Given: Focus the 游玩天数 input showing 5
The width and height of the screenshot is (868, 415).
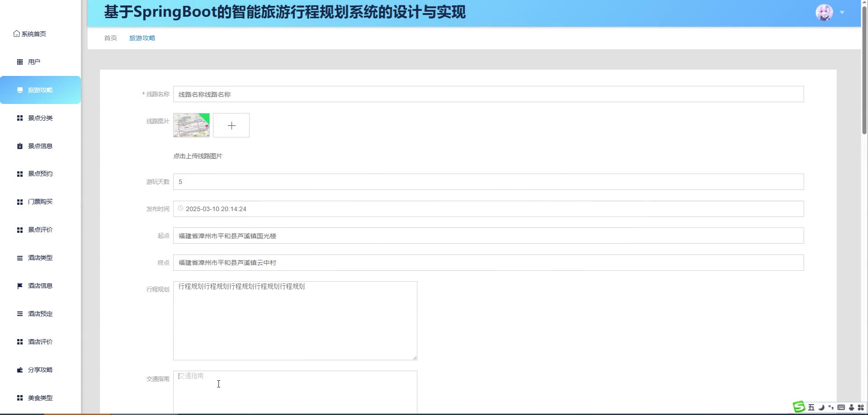Looking at the screenshot, I should (488, 182).
